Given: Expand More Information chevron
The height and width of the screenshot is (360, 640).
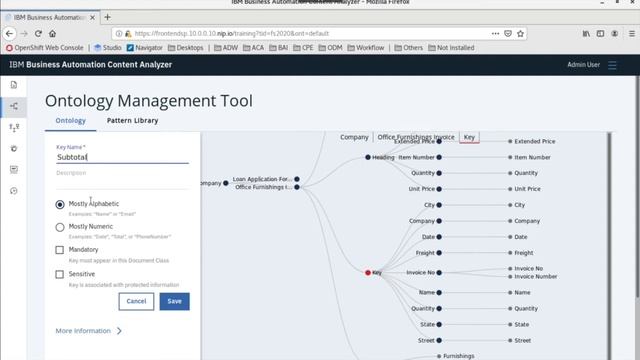Looking at the screenshot, I should coord(119,331).
